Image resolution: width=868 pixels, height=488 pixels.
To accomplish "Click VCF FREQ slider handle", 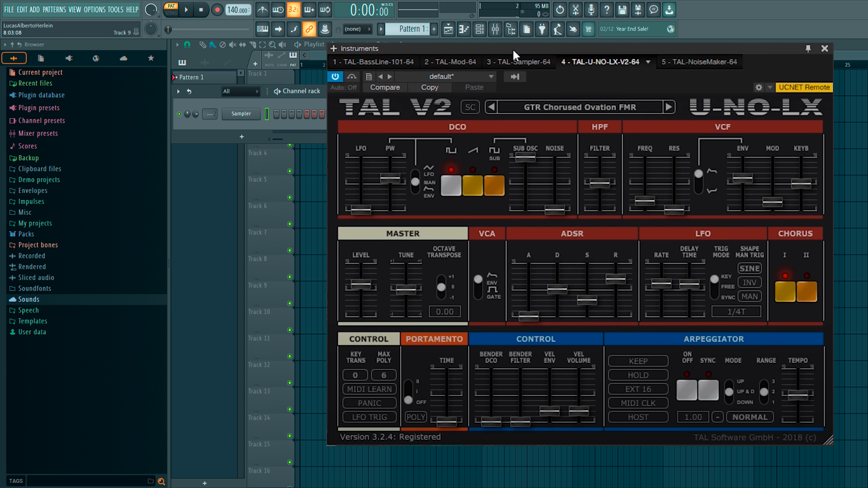I will (x=645, y=200).
